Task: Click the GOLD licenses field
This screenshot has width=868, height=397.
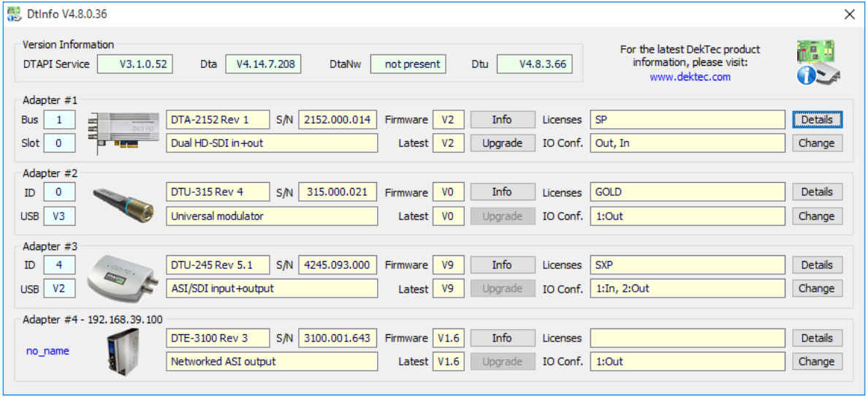Action: (688, 192)
